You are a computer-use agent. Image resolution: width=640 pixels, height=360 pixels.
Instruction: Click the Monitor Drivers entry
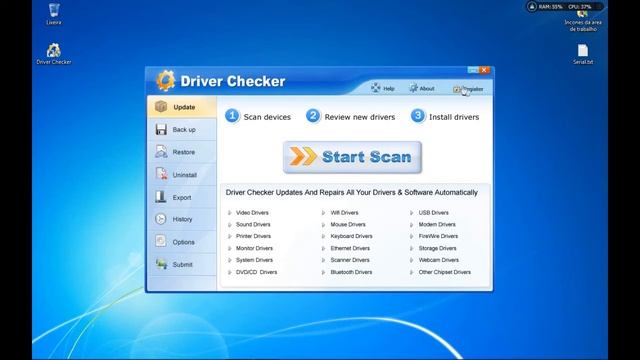[x=254, y=248]
